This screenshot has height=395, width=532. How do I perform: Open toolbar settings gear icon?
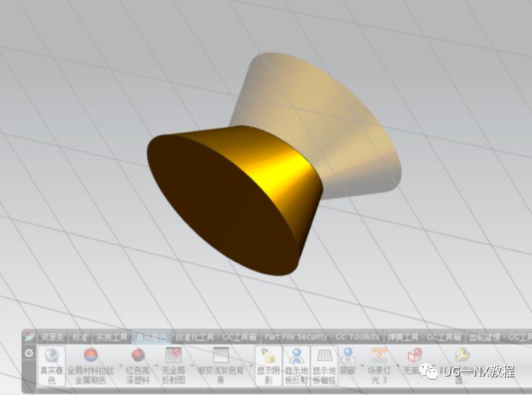[29, 353]
